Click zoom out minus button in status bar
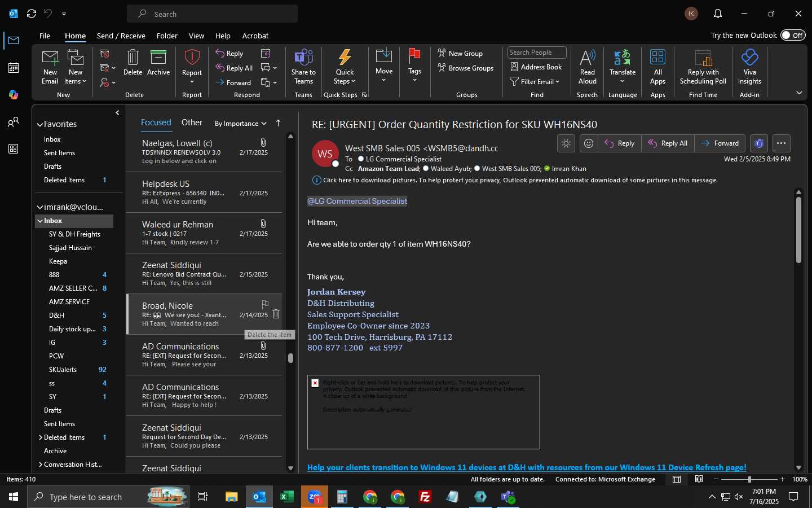812x508 pixels. (x=716, y=479)
